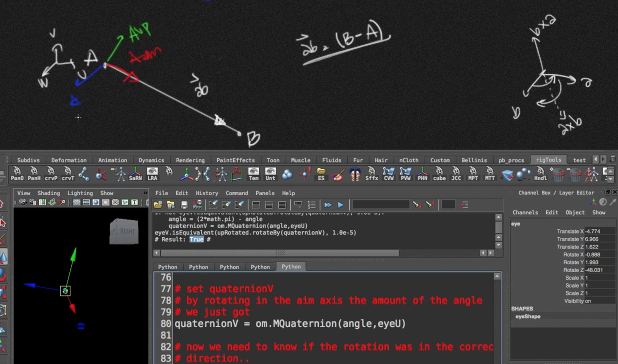Open the Channels dropdown menu

525,212
